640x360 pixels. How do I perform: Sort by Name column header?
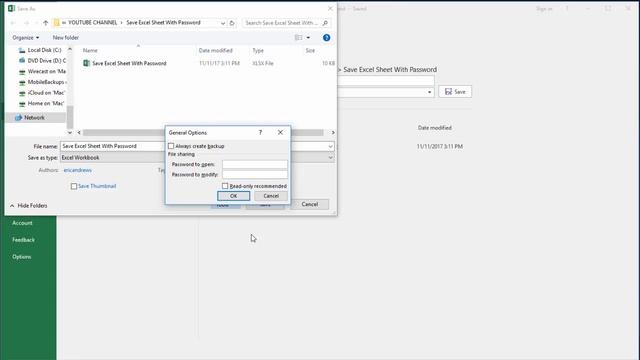pos(90,50)
